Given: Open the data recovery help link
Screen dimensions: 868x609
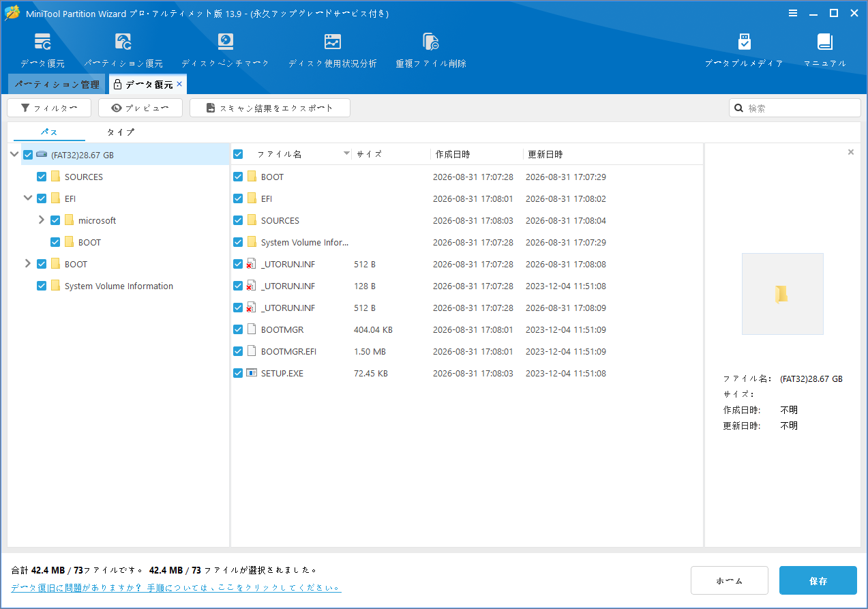Looking at the screenshot, I should tap(176, 587).
